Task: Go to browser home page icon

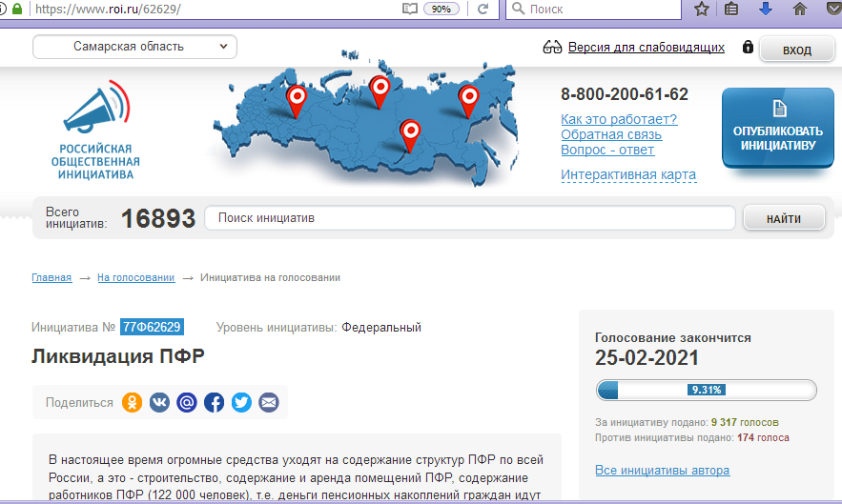Action: [800, 9]
